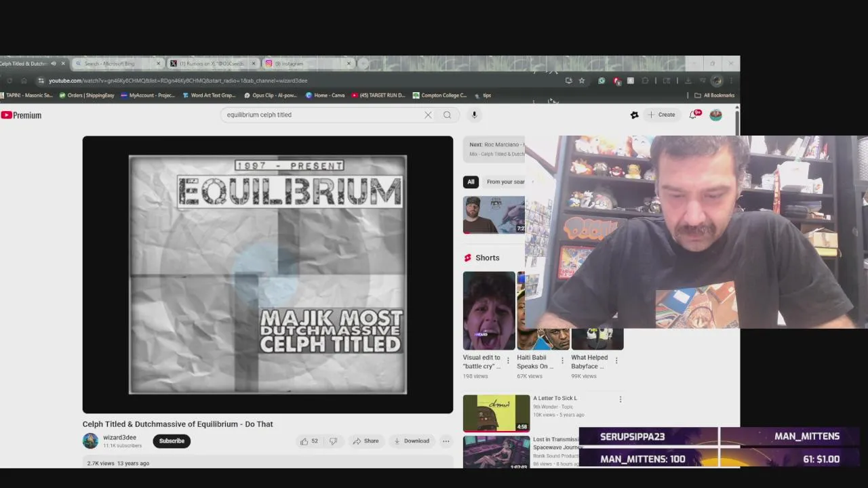Click the search magnifier button
The image size is (868, 488).
[447, 115]
